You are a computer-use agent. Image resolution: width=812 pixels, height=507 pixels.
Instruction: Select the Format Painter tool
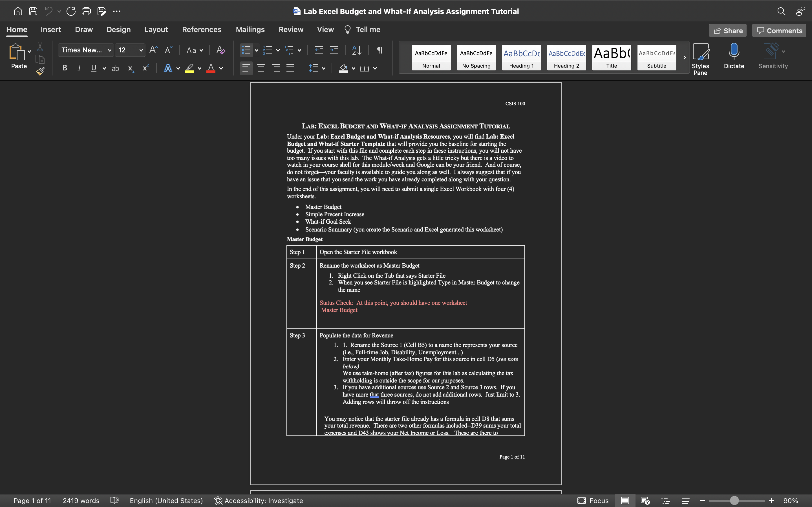[x=40, y=71]
